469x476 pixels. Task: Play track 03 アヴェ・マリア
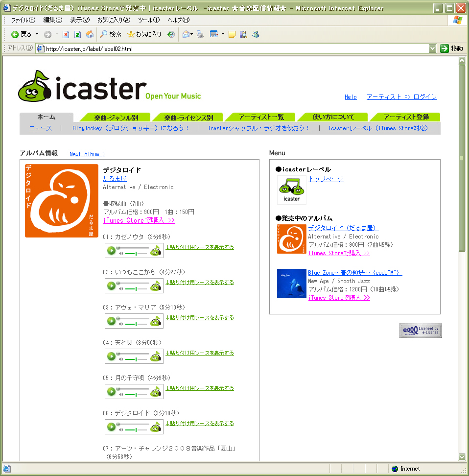point(112,321)
